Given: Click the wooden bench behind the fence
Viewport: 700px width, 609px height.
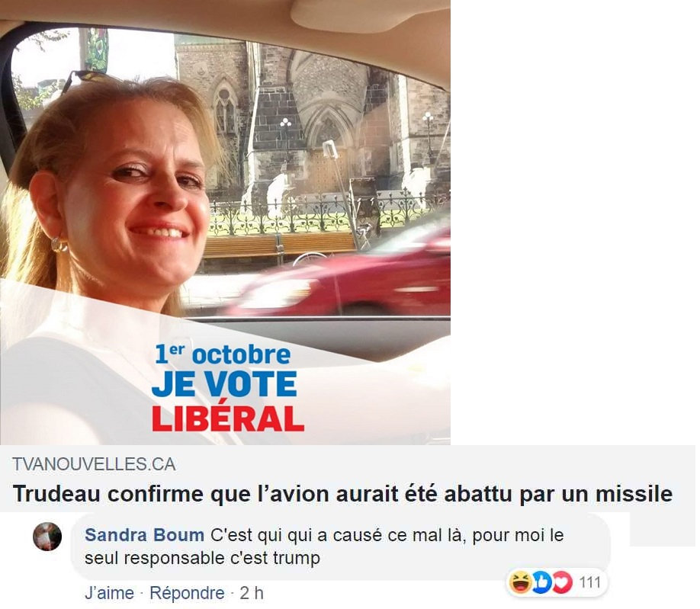Looking at the screenshot, I should [x=279, y=245].
